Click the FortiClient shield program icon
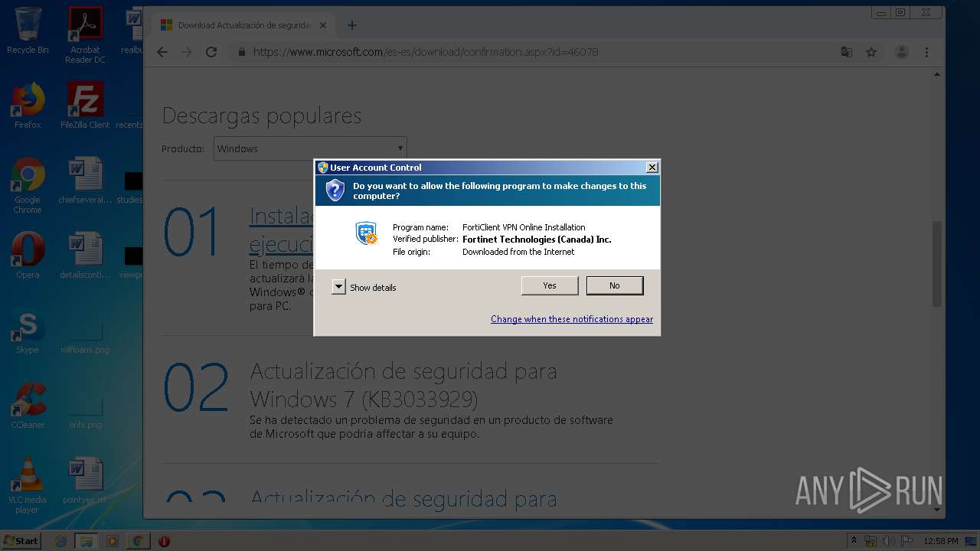Viewport: 980px width, 551px height. pos(367,233)
